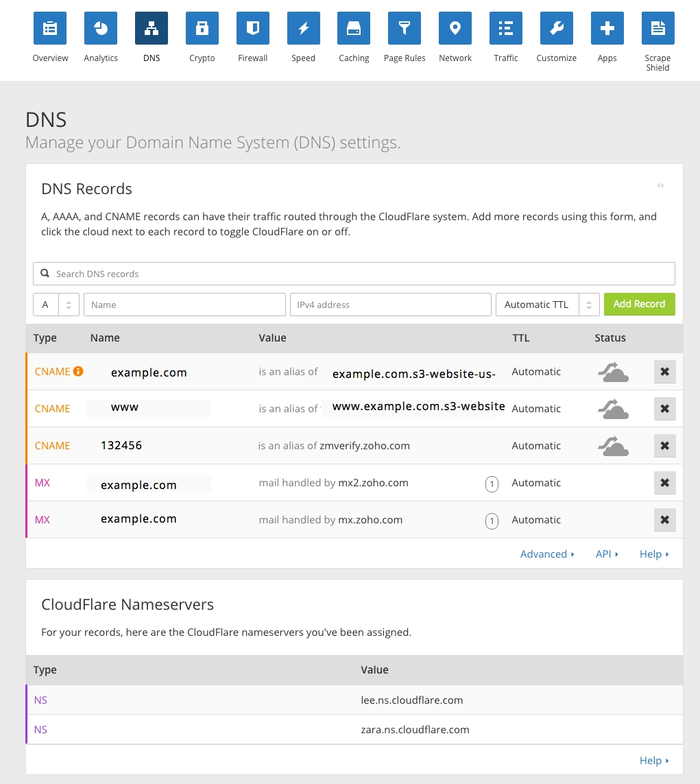The width and height of the screenshot is (700, 784).
Task: Open the Scrape Shield document icon
Action: 657,28
